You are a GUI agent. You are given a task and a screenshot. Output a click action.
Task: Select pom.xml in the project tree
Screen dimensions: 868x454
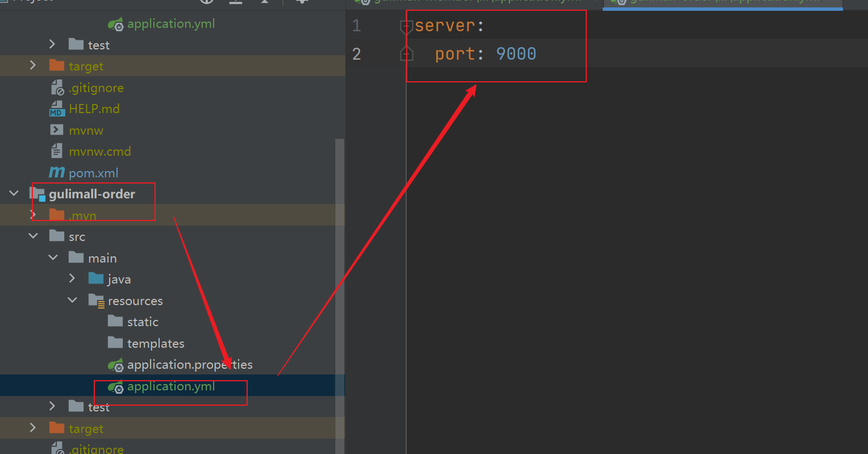coord(94,173)
